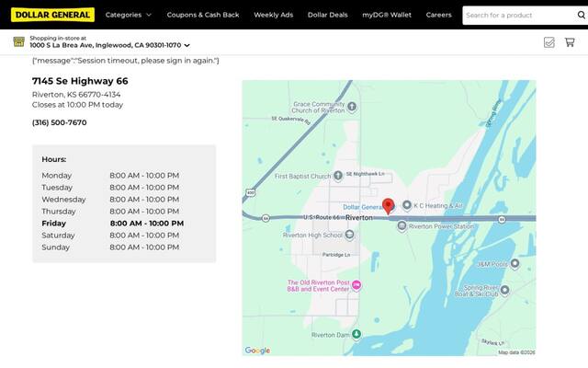The width and height of the screenshot is (588, 368).
Task: Visit the Careers page
Action: [439, 15]
